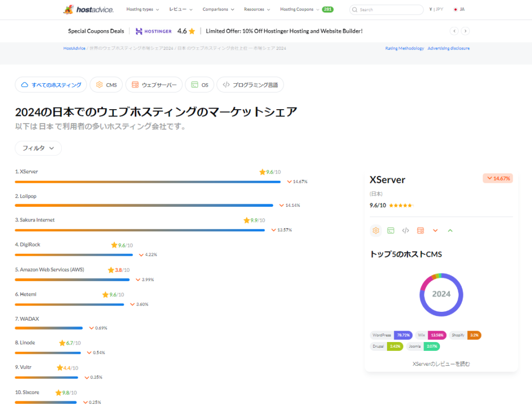Select the 4. DigiRock row name
The image size is (532, 408).
pos(28,244)
